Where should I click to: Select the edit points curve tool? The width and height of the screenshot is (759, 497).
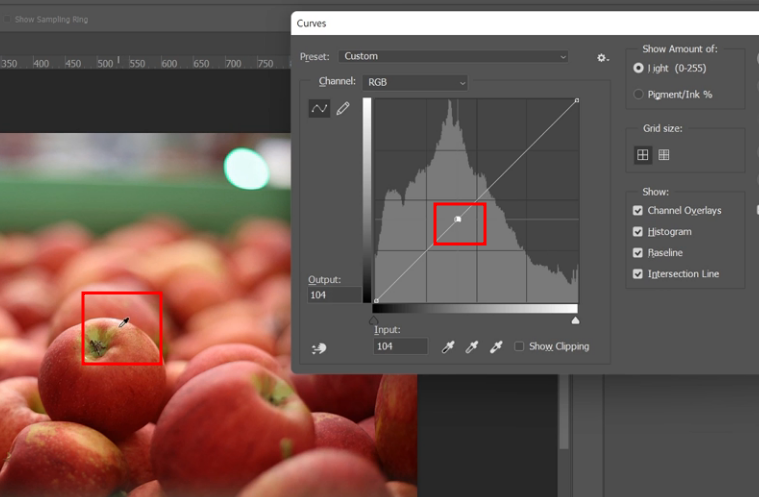(319, 108)
